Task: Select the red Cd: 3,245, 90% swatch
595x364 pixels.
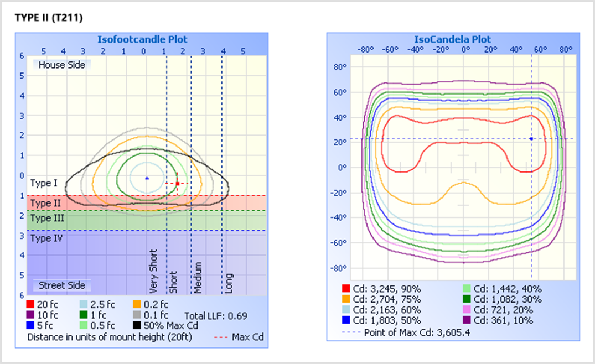Action: click(x=346, y=289)
